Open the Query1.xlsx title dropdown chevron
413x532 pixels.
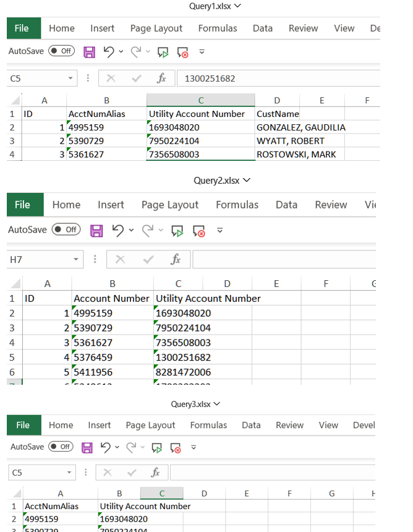tap(237, 6)
